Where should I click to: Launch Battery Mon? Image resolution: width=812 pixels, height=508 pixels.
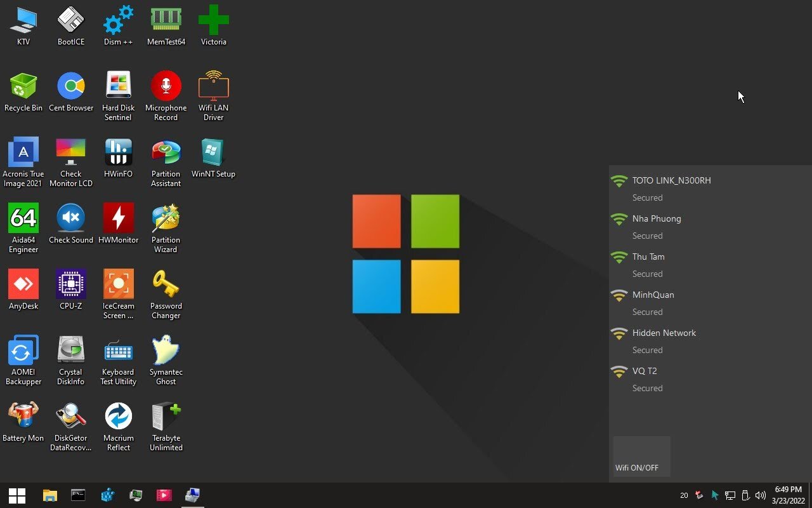pos(23,422)
